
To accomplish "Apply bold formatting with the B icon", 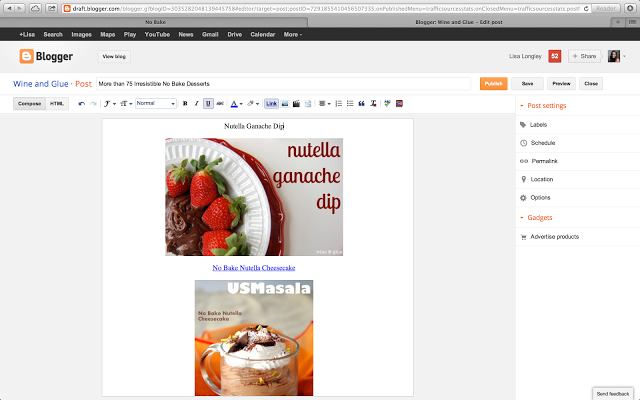I will (185, 104).
